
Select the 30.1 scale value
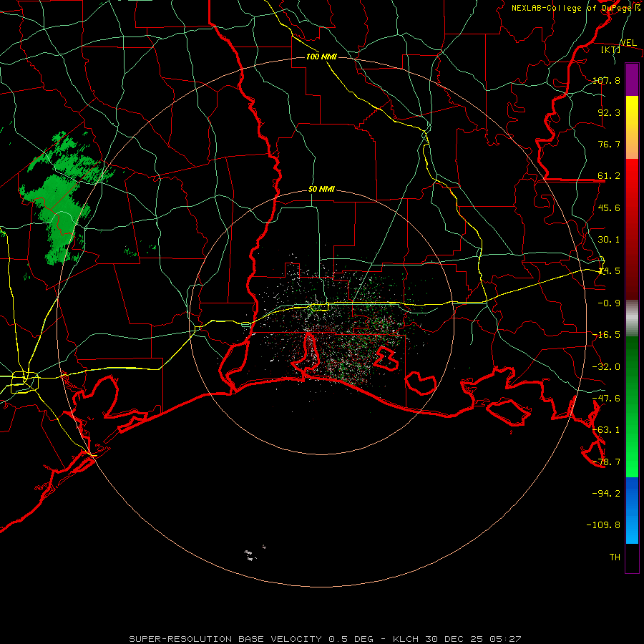coord(609,240)
